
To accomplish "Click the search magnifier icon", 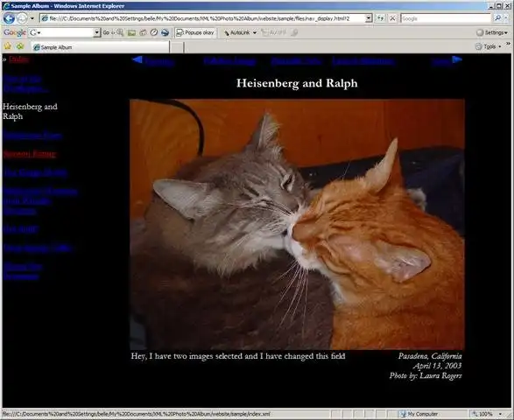I will (497, 18).
